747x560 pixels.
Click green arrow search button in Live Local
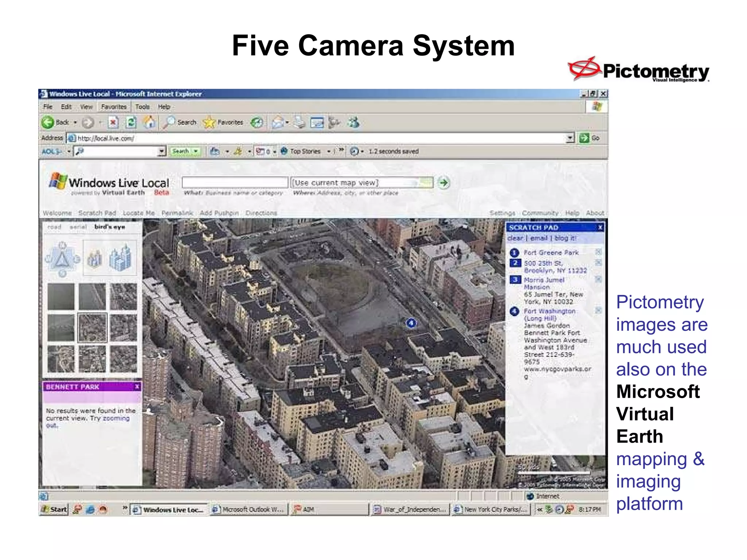[444, 183]
